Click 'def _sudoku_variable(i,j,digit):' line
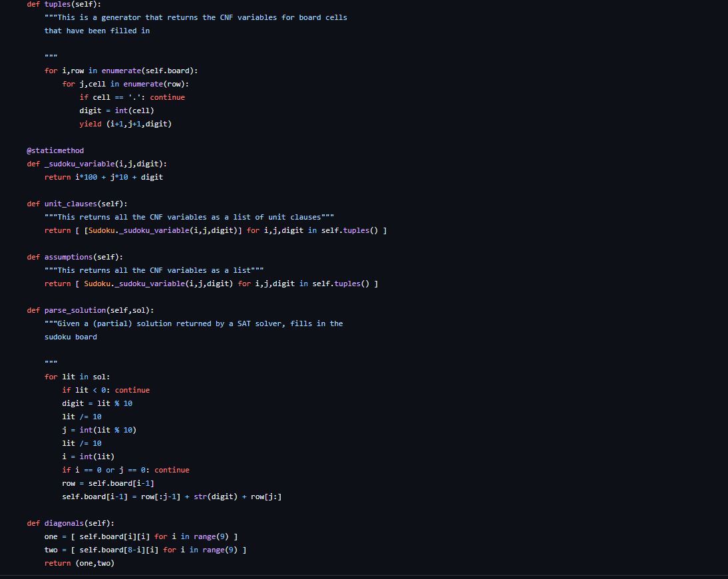This screenshot has height=579, width=728. [97, 164]
